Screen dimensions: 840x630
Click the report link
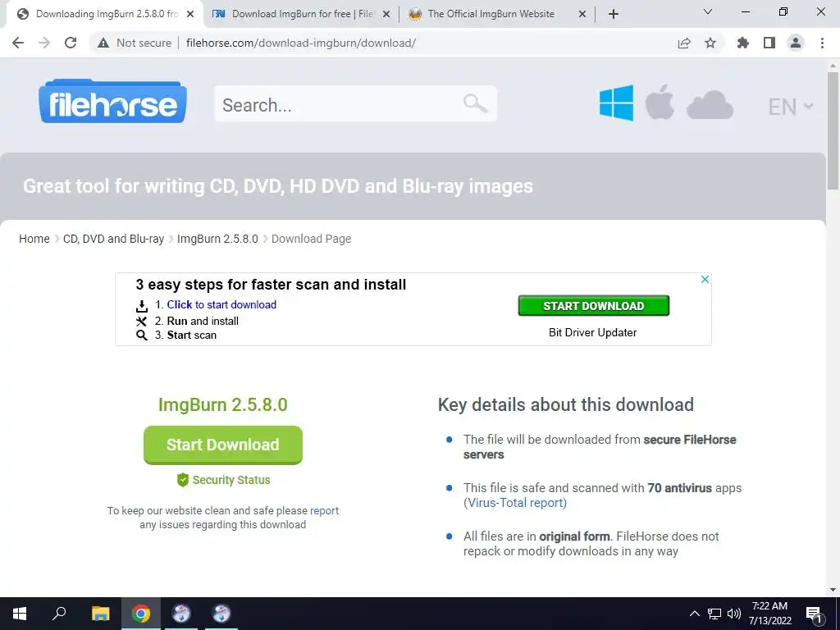324,510
